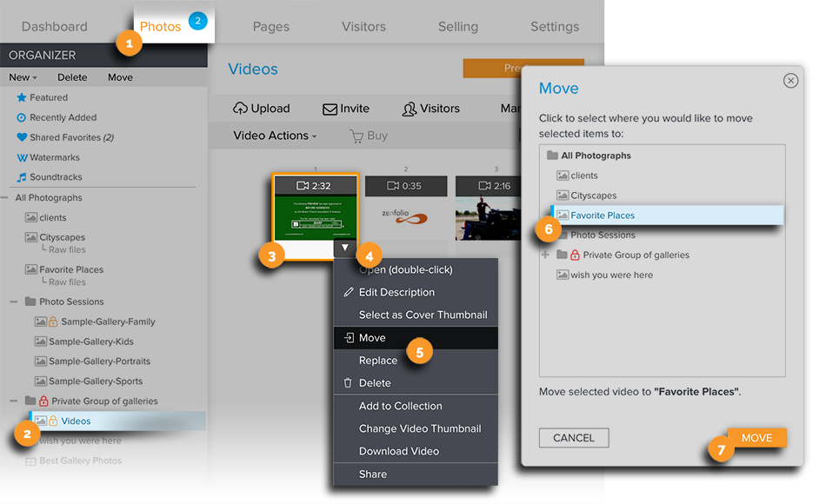Open Sample-Gallery-Family gallery
Viewport: 826px width, 504px height.
[108, 322]
